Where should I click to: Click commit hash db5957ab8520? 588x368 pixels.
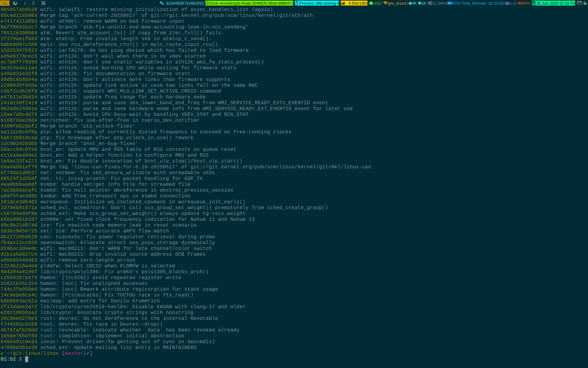point(19,10)
